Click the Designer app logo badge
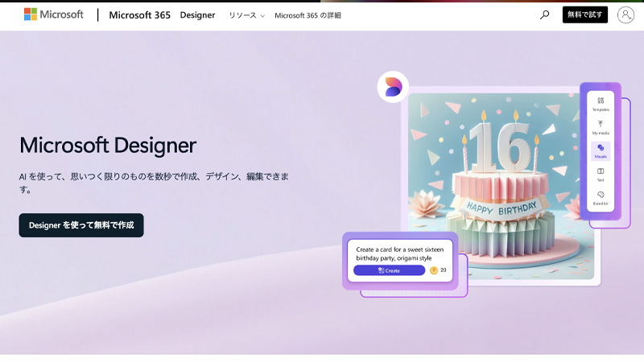644x362 pixels. 393,87
